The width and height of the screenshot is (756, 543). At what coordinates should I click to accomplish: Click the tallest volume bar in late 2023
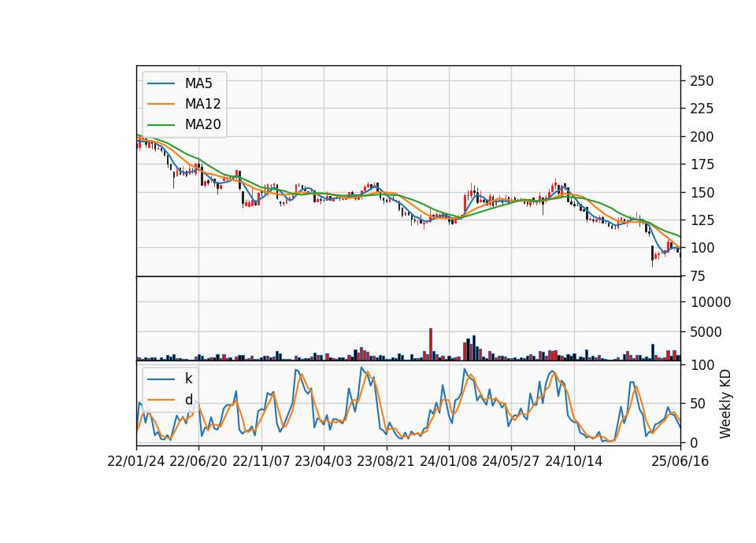(431, 345)
